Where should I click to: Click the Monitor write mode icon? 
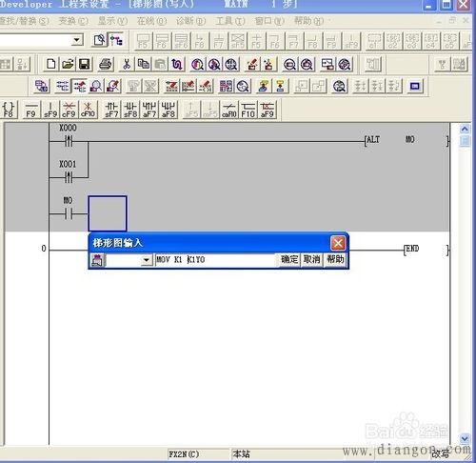pyautogui.click(x=113, y=86)
